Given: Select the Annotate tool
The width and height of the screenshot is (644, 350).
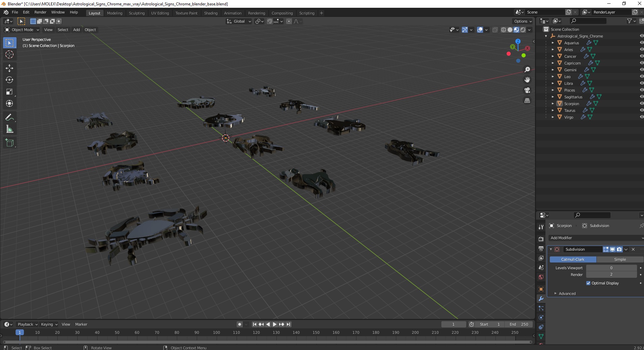Looking at the screenshot, I should 9,118.
